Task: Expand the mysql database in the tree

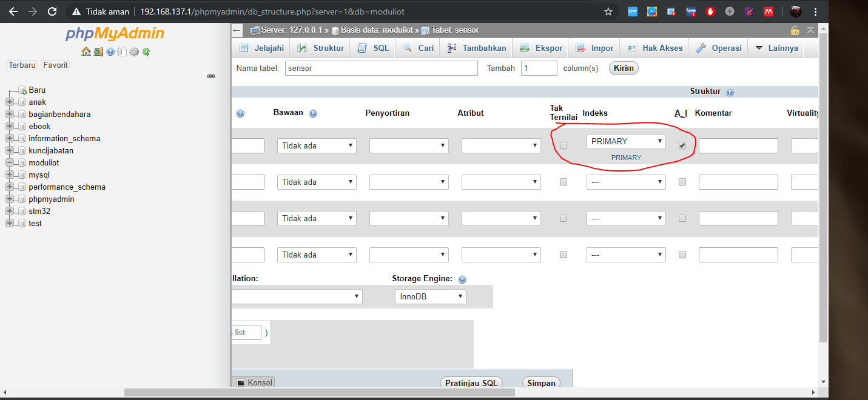Action: point(9,175)
